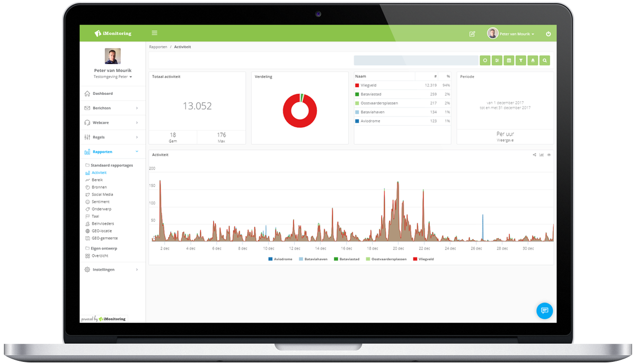636x364 pixels.
Task: Toggle the hamburger sidebar menu
Action: [x=154, y=33]
